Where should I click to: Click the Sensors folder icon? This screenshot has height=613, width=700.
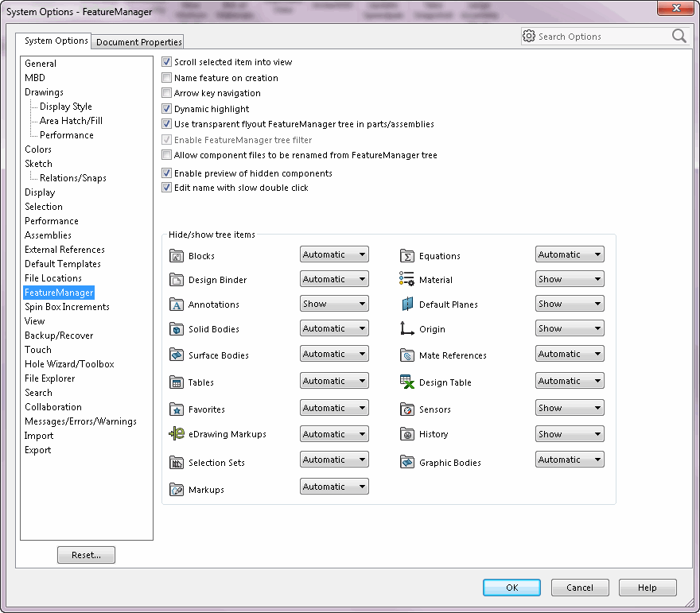pos(407,409)
